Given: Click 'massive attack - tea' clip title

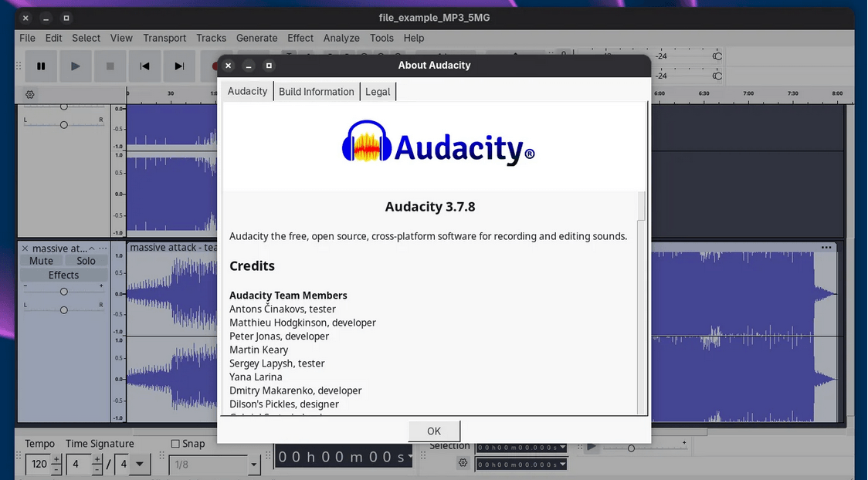Looking at the screenshot, I should coord(173,248).
